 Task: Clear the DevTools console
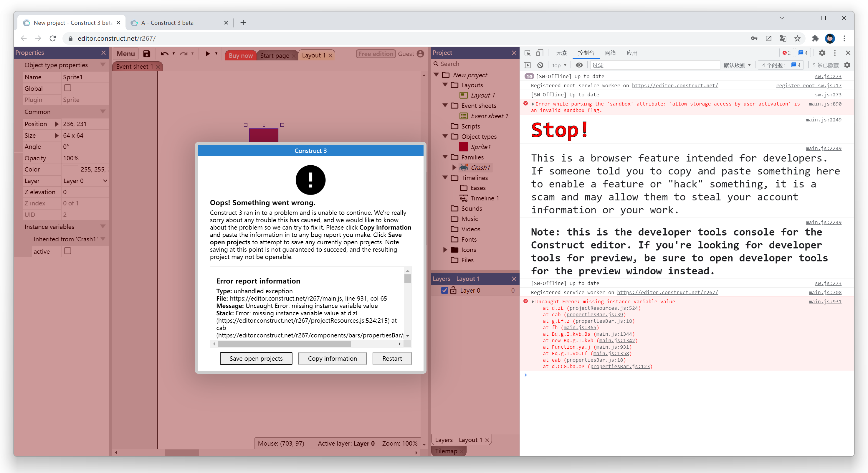point(540,65)
